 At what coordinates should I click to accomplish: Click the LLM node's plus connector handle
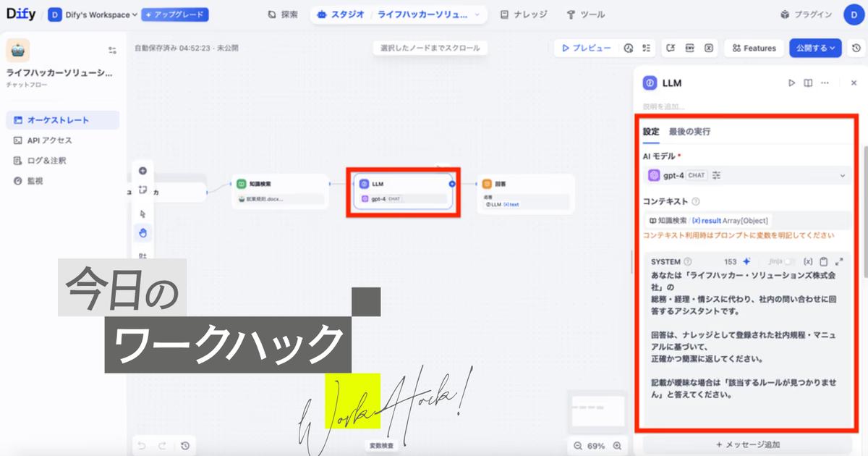coord(452,184)
